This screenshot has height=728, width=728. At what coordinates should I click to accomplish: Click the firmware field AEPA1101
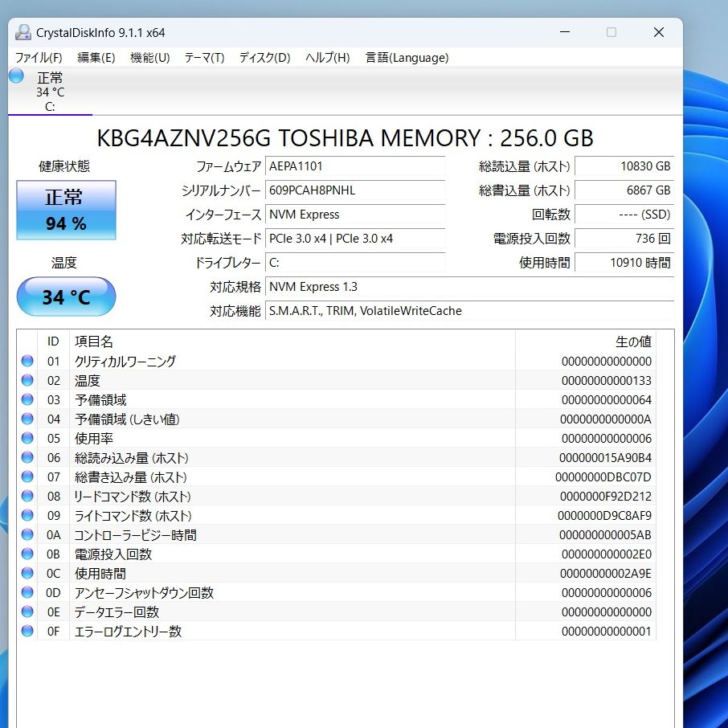355,166
